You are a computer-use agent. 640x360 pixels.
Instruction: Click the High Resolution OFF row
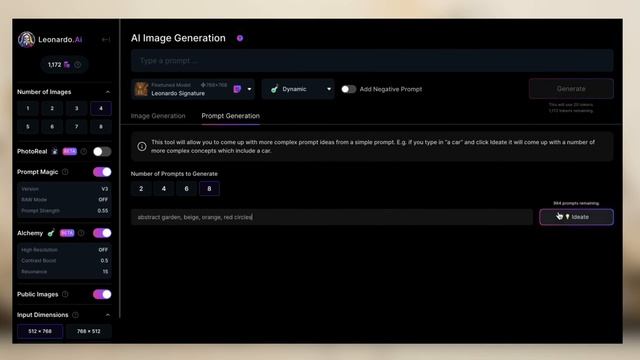pyautogui.click(x=64, y=250)
